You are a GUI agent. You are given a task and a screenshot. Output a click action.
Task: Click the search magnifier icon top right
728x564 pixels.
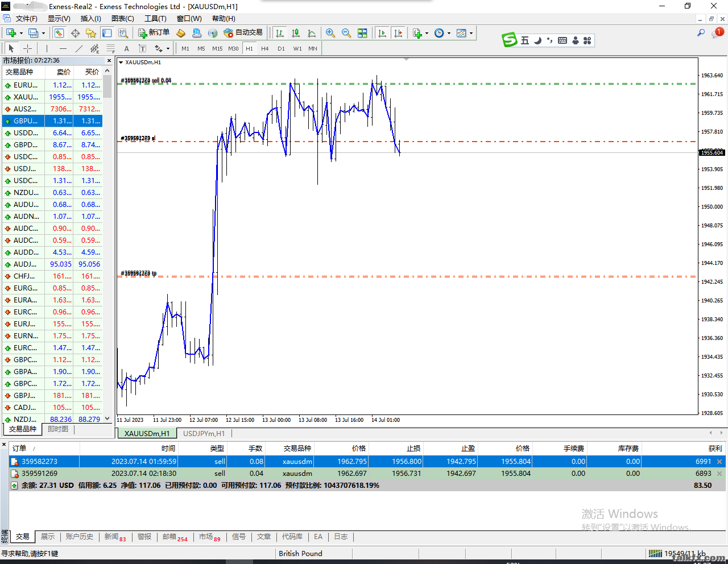coord(701,33)
